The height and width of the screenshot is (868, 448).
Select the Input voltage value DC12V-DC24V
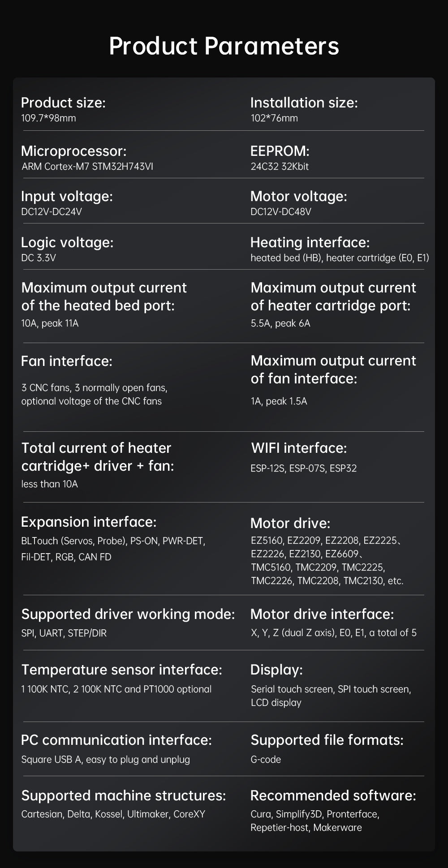[x=52, y=212]
